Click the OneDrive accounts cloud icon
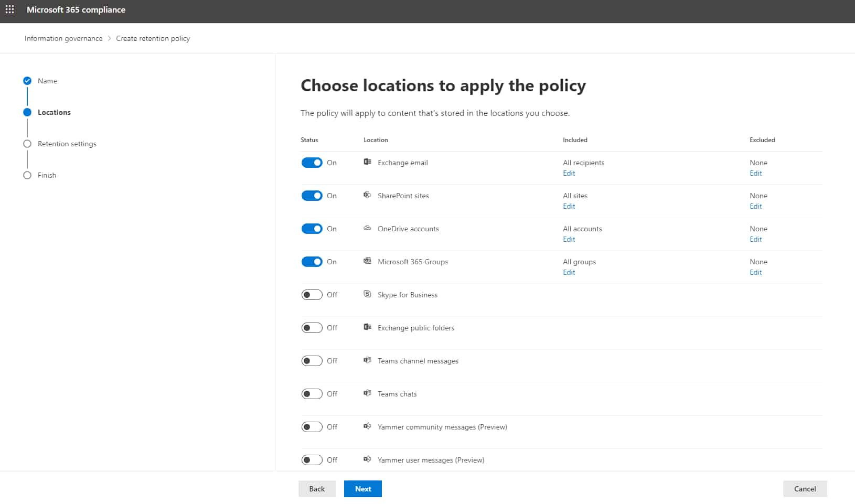Viewport: 855px width, 504px height. pos(367,228)
